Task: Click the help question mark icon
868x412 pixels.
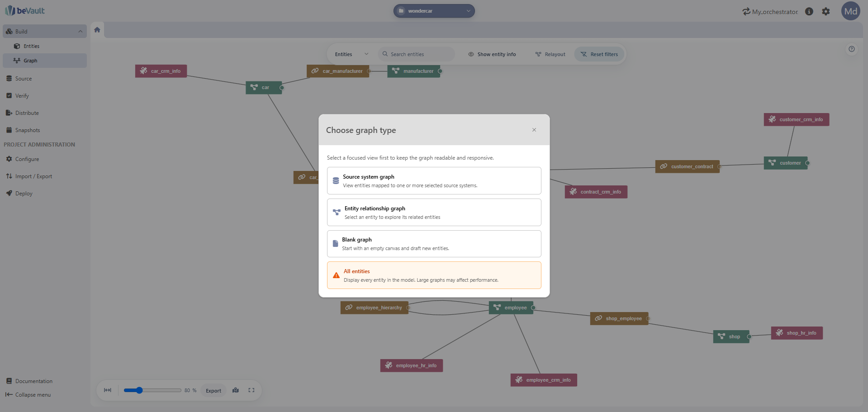Action: (x=852, y=49)
